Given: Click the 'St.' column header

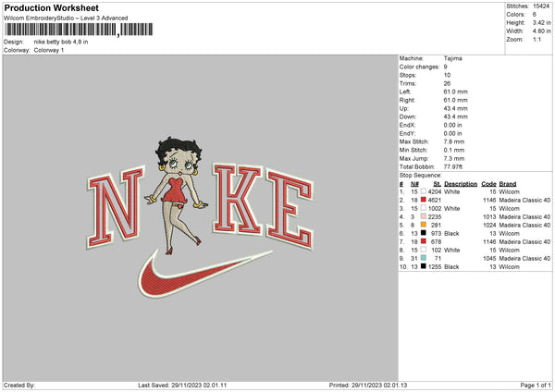Looking at the screenshot, I should (438, 184).
